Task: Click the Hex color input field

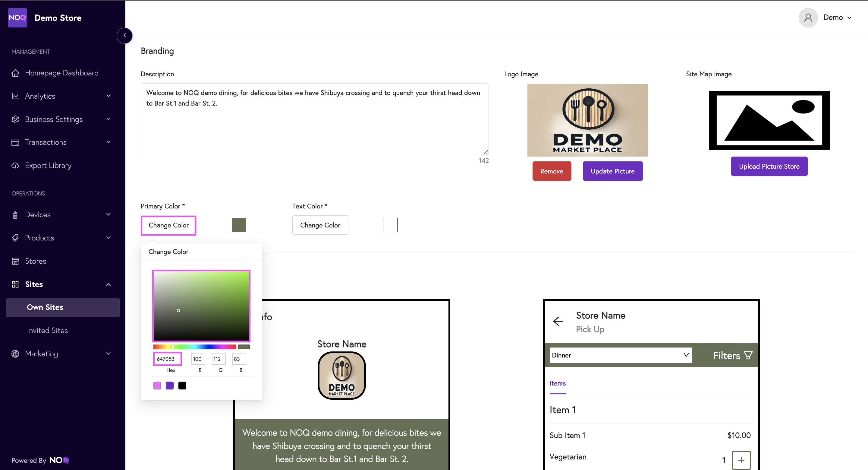Action: pyautogui.click(x=168, y=359)
